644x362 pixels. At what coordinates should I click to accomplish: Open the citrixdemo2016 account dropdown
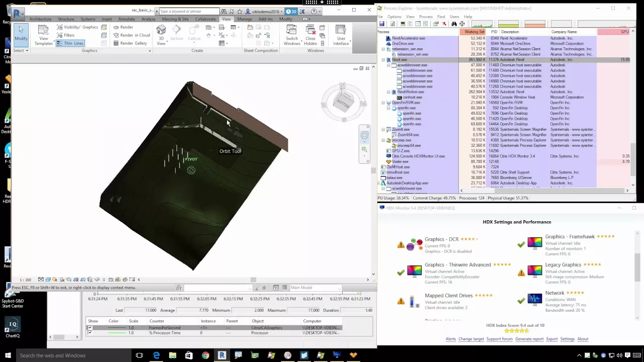(x=264, y=11)
